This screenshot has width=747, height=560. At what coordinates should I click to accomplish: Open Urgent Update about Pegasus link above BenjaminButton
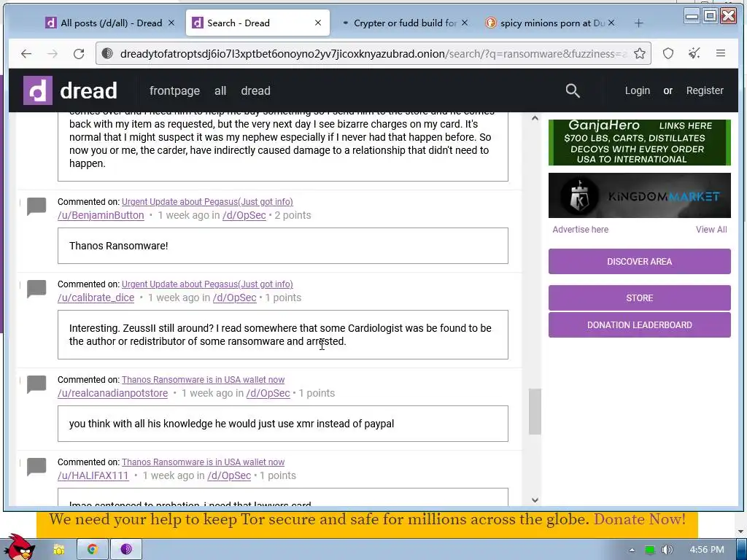coord(207,202)
